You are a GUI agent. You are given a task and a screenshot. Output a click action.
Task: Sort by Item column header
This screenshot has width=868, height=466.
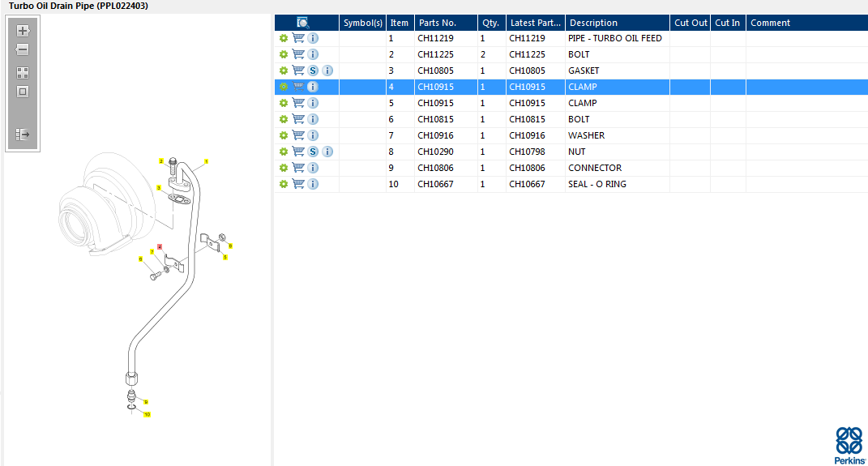[x=400, y=23]
